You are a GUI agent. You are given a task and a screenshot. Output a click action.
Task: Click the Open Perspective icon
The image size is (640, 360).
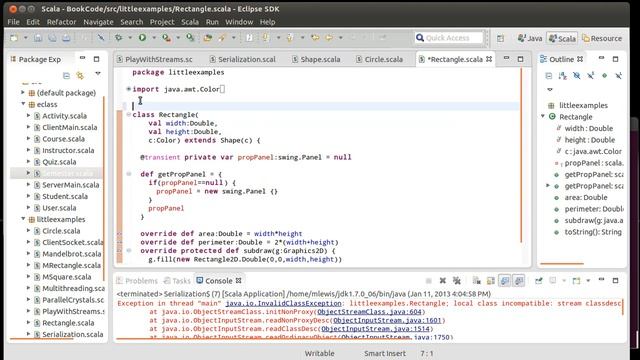(500, 38)
